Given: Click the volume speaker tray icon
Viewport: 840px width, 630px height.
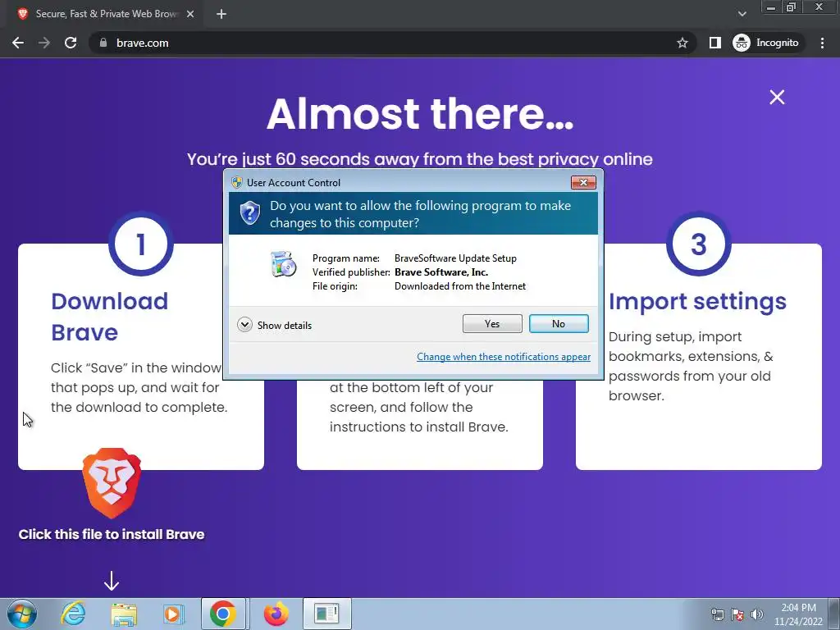Looking at the screenshot, I should (x=757, y=614).
